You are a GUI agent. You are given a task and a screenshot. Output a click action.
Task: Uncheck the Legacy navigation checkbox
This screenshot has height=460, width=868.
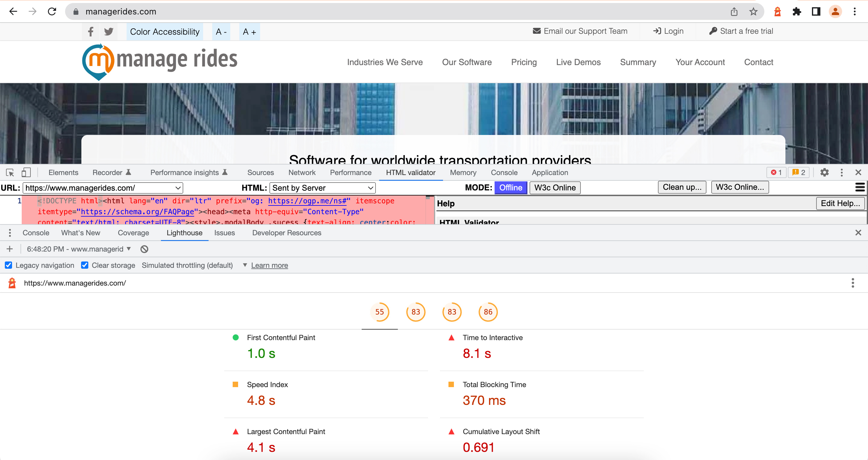tap(8, 265)
